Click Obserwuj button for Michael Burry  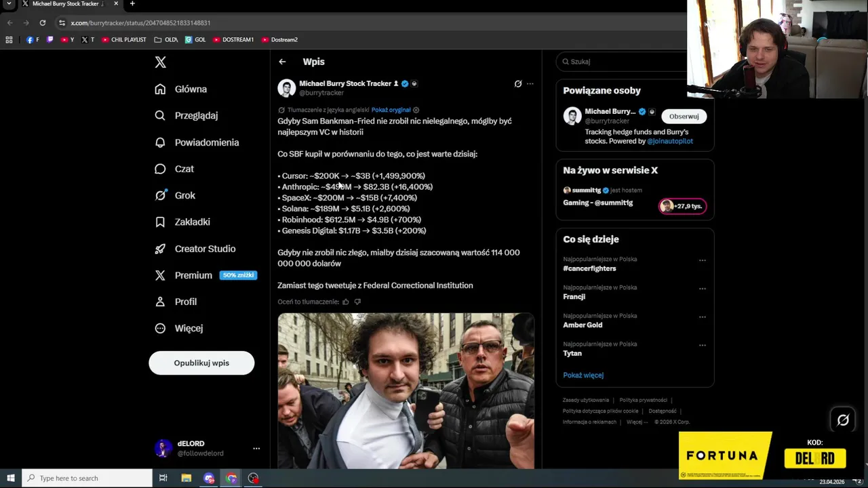pyautogui.click(x=684, y=116)
